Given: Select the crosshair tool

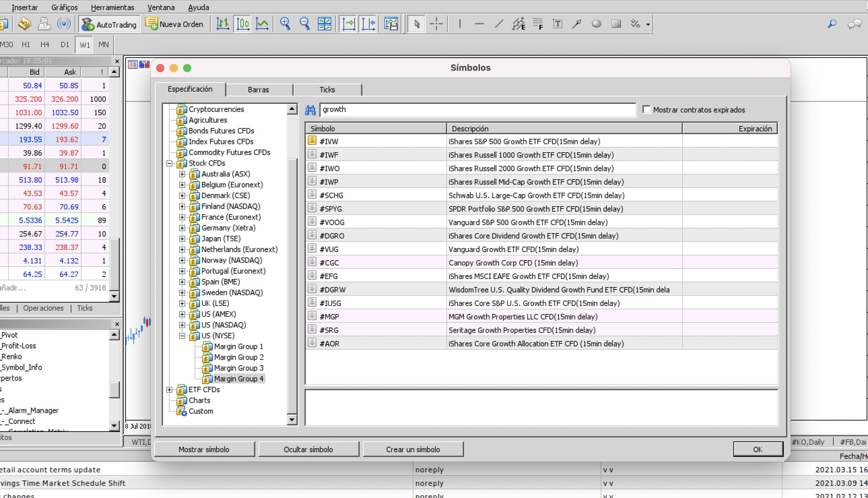Looking at the screenshot, I should pyautogui.click(x=436, y=24).
